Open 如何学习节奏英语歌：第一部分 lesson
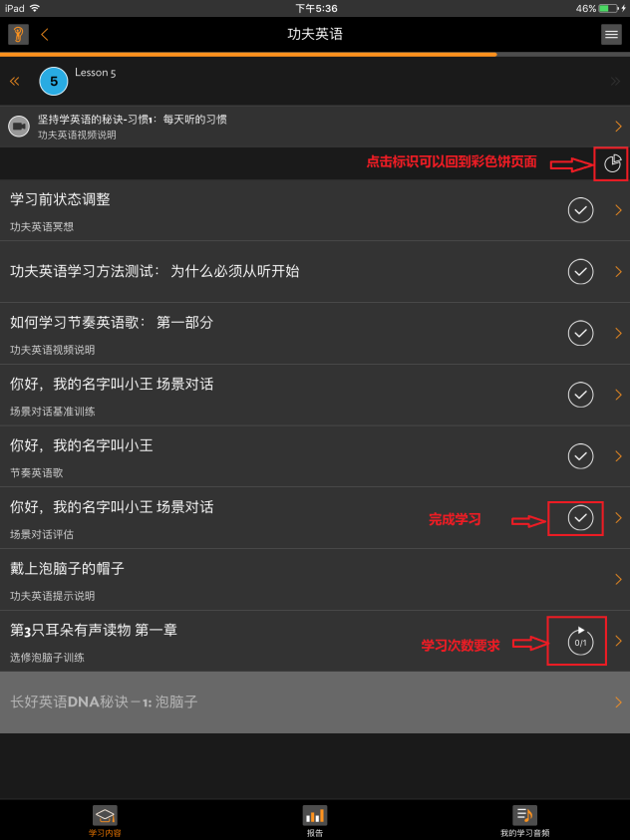Screen dimensions: 630x840 [x=315, y=333]
